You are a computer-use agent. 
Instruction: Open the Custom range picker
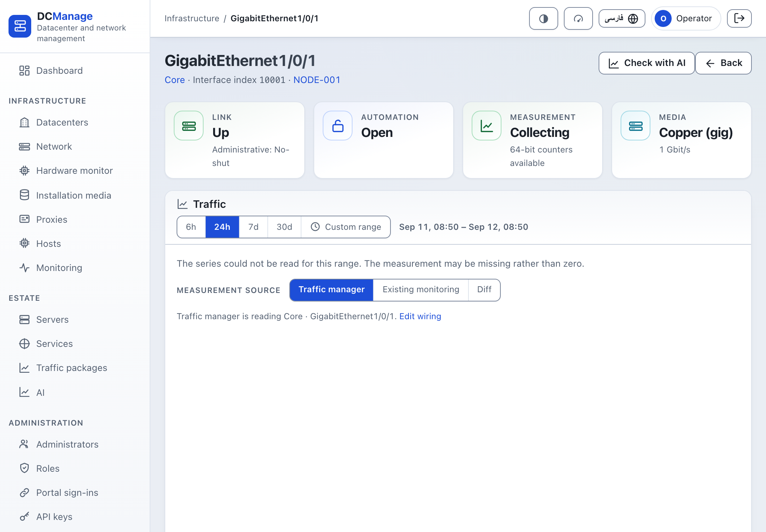[346, 227]
